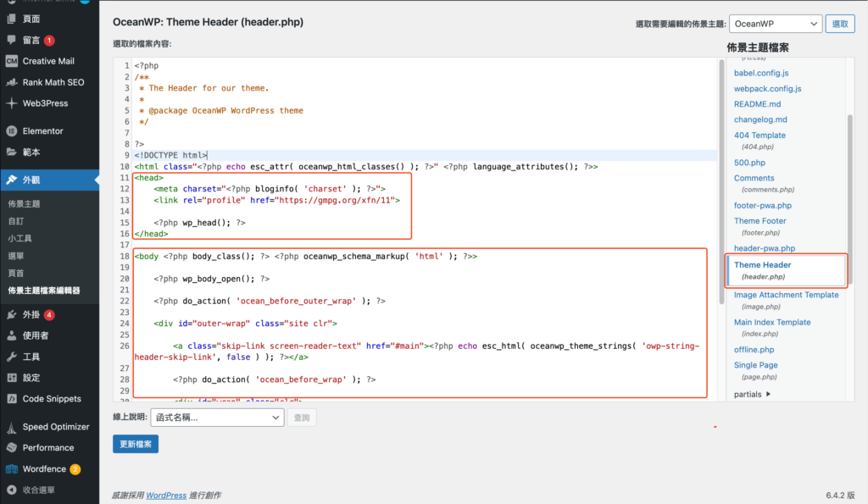
Task: Follow the WordPress footer link
Action: (x=166, y=496)
